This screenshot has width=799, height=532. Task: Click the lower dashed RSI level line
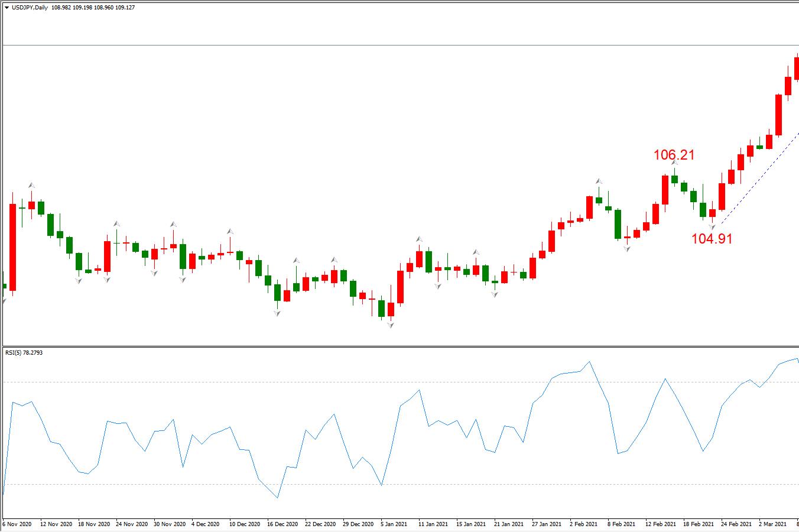point(399,484)
